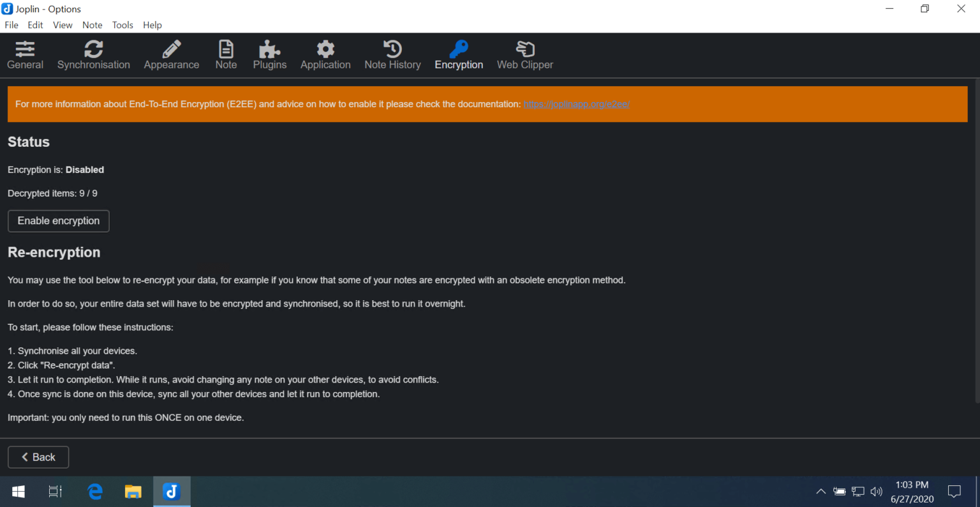This screenshot has width=980, height=507.
Task: Open the Edit menu
Action: pos(35,25)
